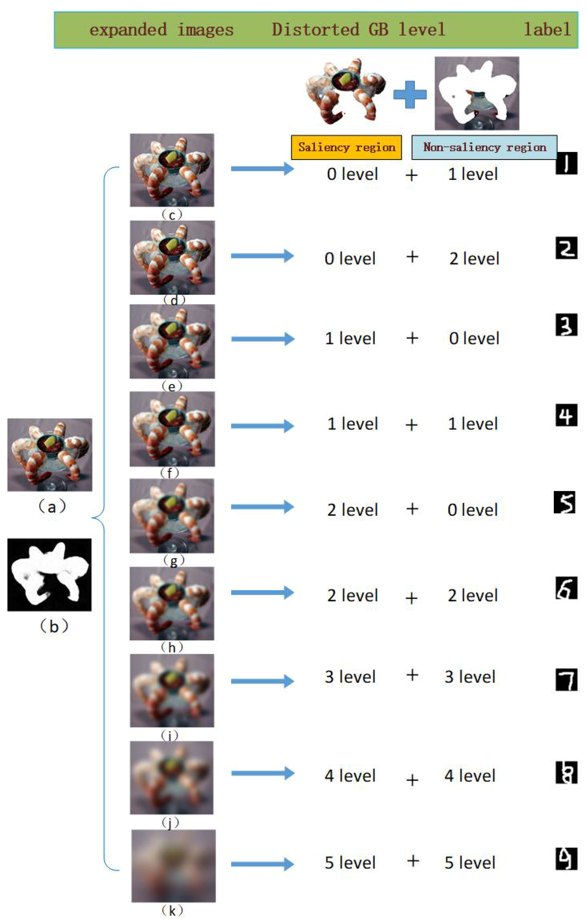
Task: Click the original shrimp image (a)
Action: click(x=50, y=455)
